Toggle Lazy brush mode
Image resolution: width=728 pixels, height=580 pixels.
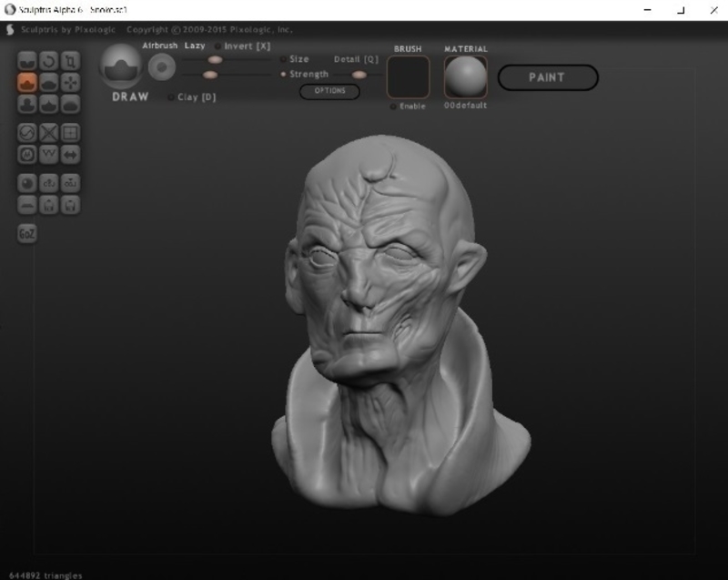195,46
